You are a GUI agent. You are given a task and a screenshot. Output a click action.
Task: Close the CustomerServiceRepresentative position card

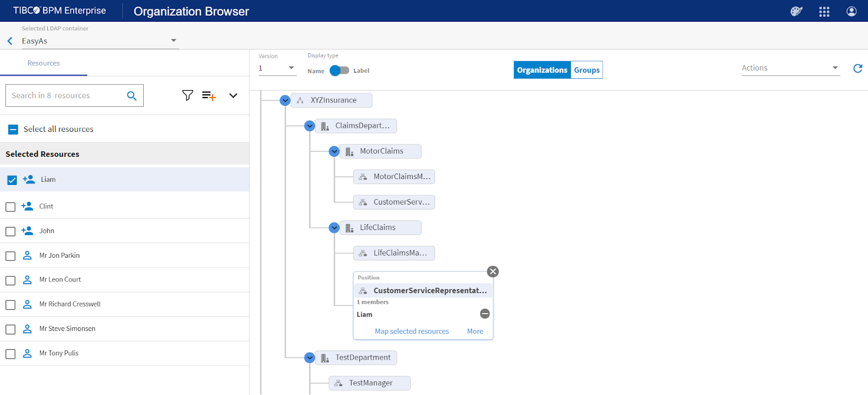493,272
